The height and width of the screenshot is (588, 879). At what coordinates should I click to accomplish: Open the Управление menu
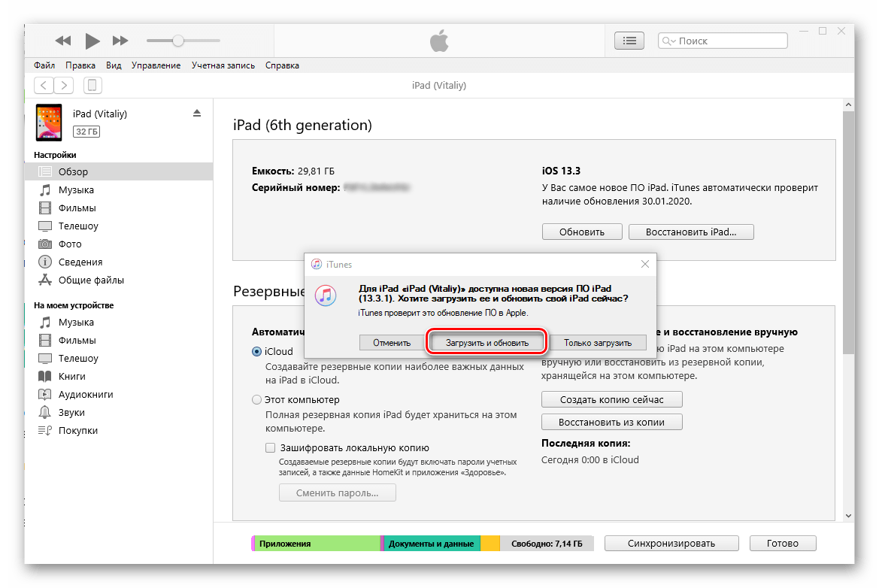point(156,65)
